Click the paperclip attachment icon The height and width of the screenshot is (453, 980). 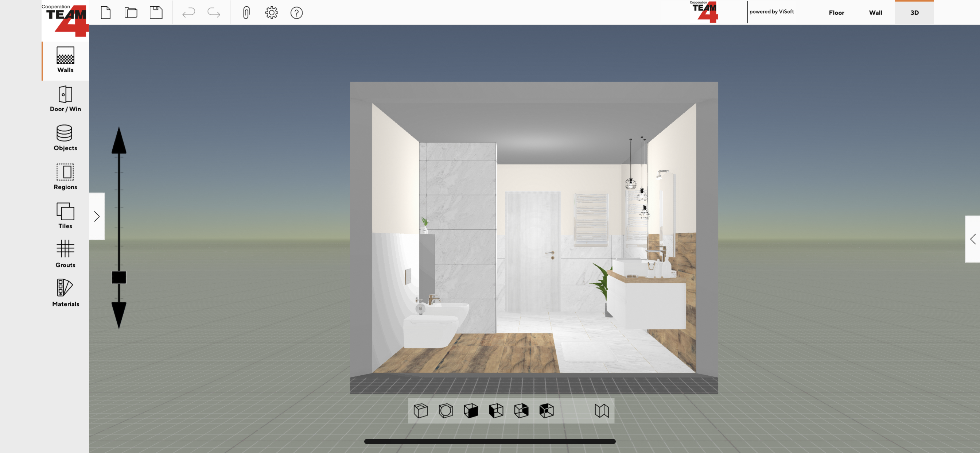coord(246,12)
